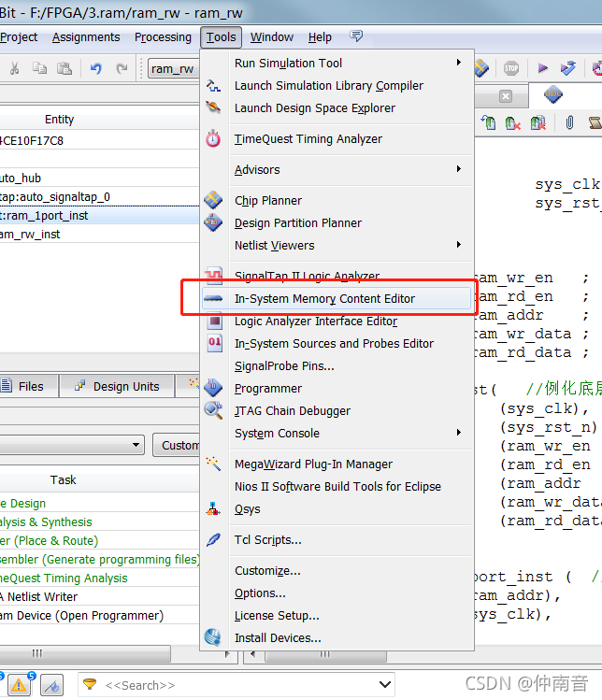Open the Help menu
This screenshot has width=602, height=700.
click(320, 37)
